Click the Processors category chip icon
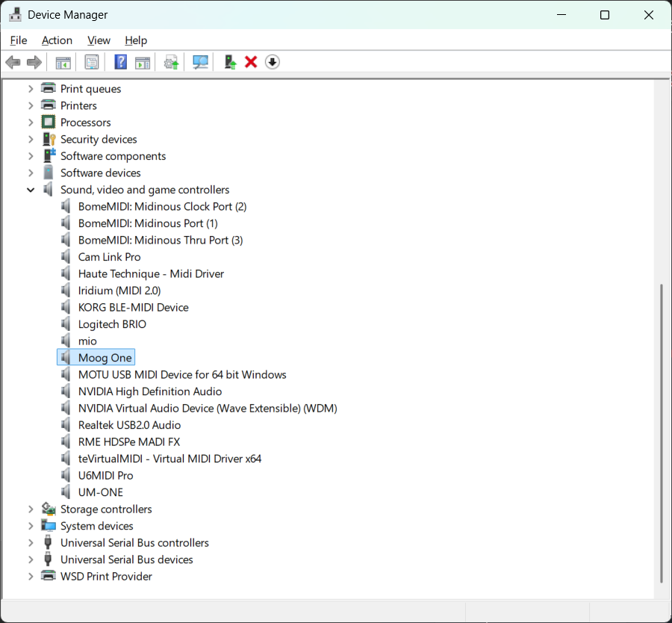The image size is (672, 623). click(49, 123)
